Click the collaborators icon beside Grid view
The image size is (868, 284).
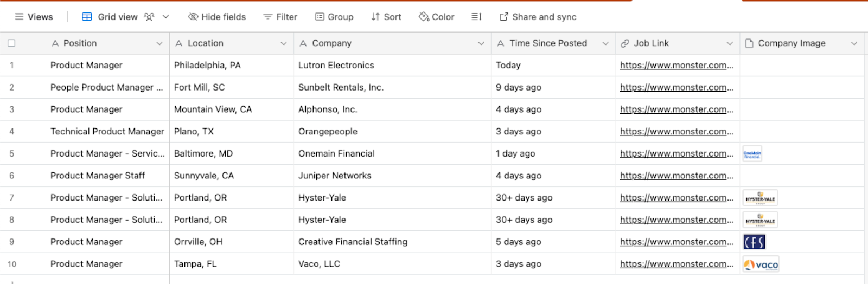(x=149, y=17)
